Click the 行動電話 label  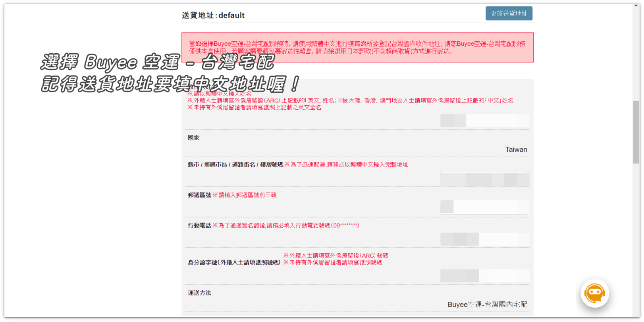coord(199,225)
